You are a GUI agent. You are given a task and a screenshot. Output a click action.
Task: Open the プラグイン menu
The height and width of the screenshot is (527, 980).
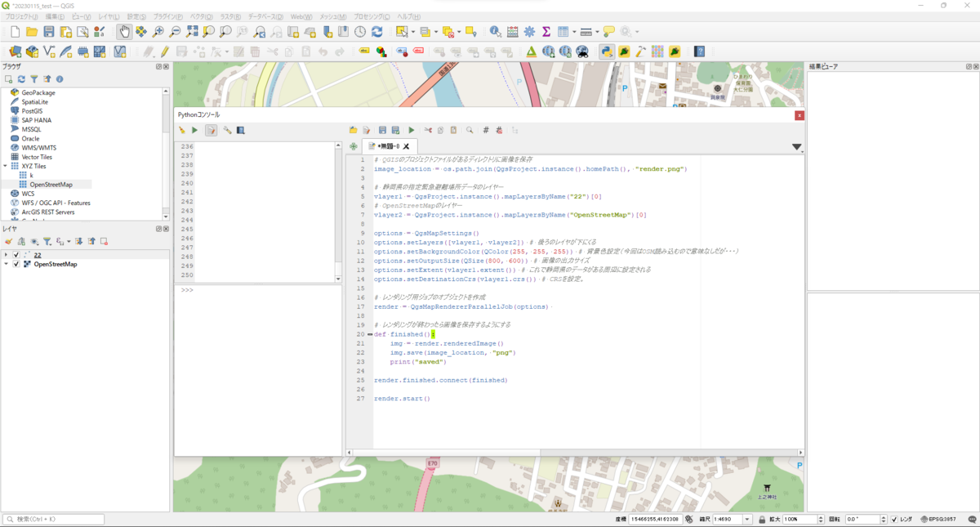[167, 16]
